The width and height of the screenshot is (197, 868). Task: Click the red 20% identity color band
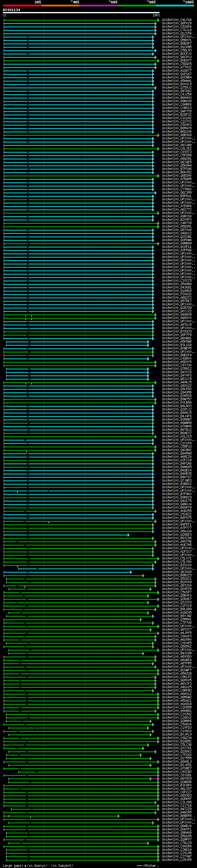pyautogui.click(x=22, y=6)
